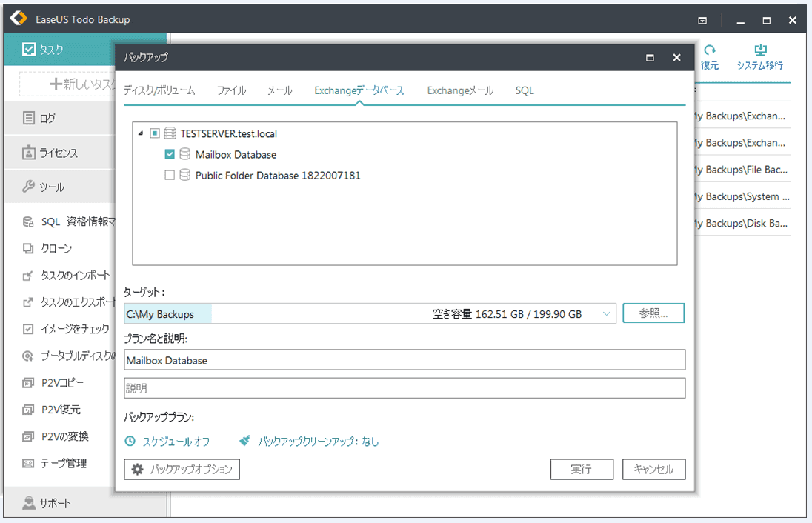
Task: Switch to SQL tab
Action: pos(525,90)
